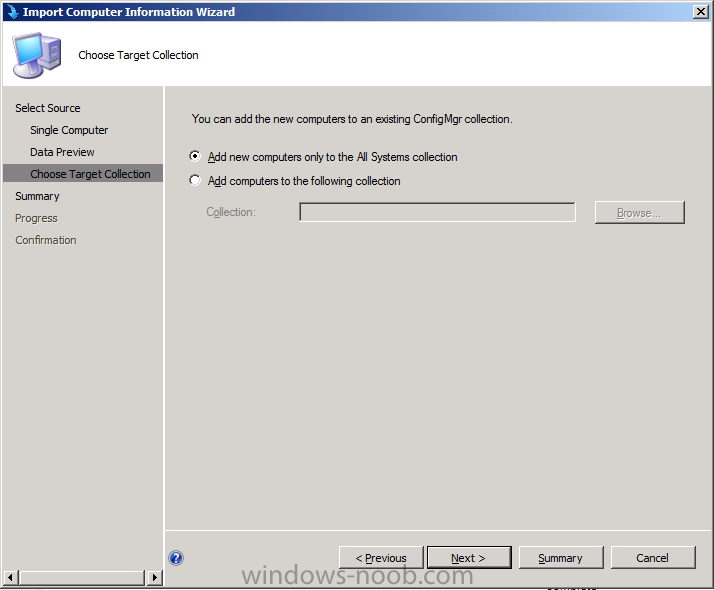
Task: Click right arrow of sidebar horizontal scrollbar
Action: 154,577
